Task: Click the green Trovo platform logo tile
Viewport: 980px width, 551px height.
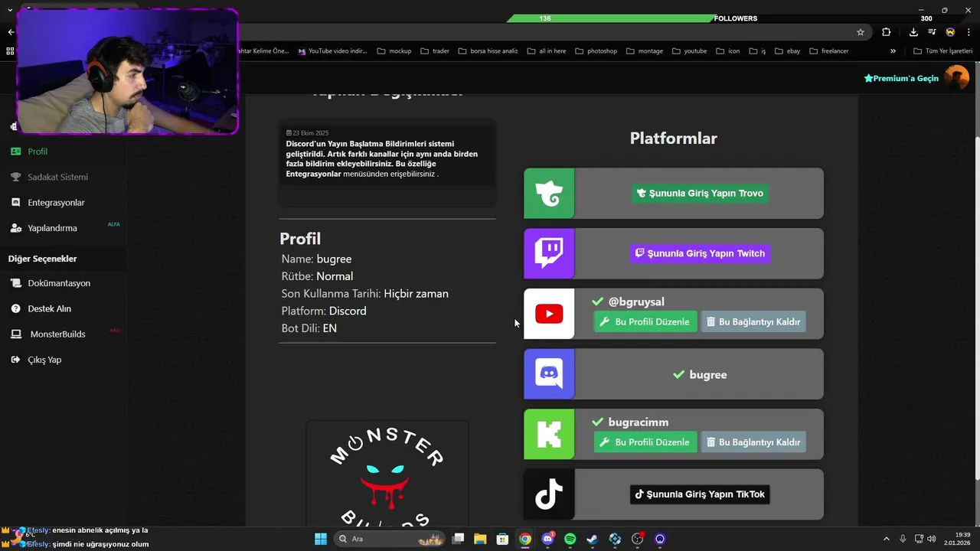Action: tap(549, 194)
